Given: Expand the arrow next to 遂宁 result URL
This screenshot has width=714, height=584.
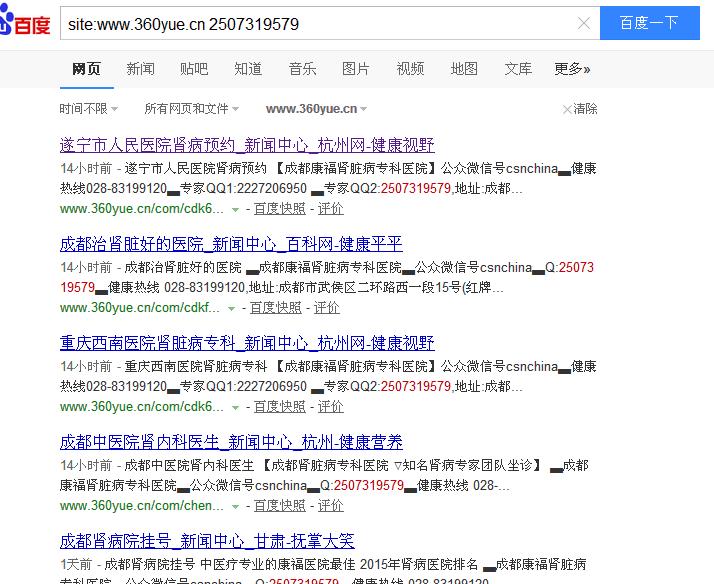Looking at the screenshot, I should click(x=235, y=210).
